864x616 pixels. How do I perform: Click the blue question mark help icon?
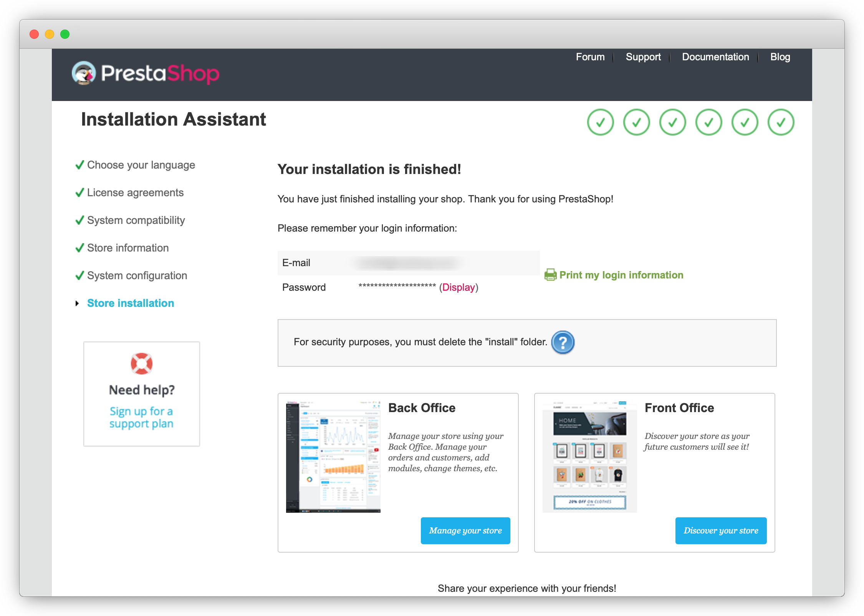point(563,342)
